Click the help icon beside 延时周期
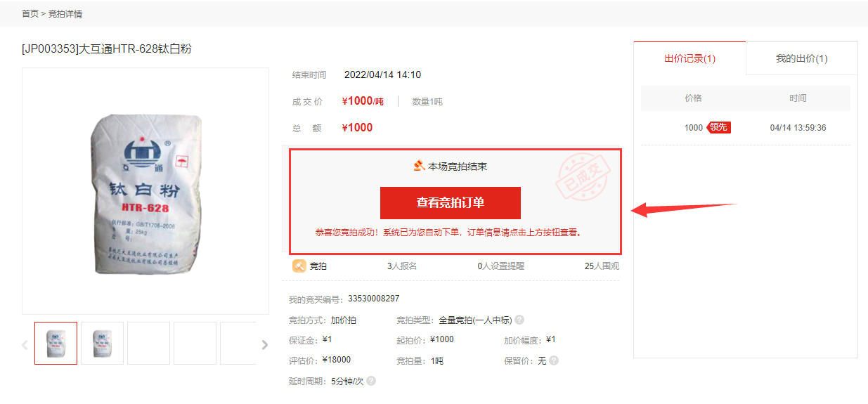Image resolution: width=868 pixels, height=404 pixels. tap(370, 381)
